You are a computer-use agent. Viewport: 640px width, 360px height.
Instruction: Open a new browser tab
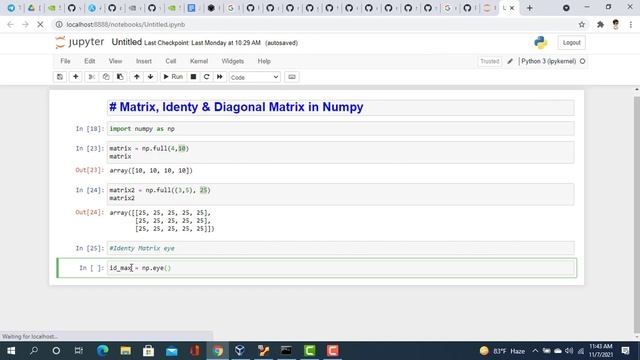click(x=529, y=8)
